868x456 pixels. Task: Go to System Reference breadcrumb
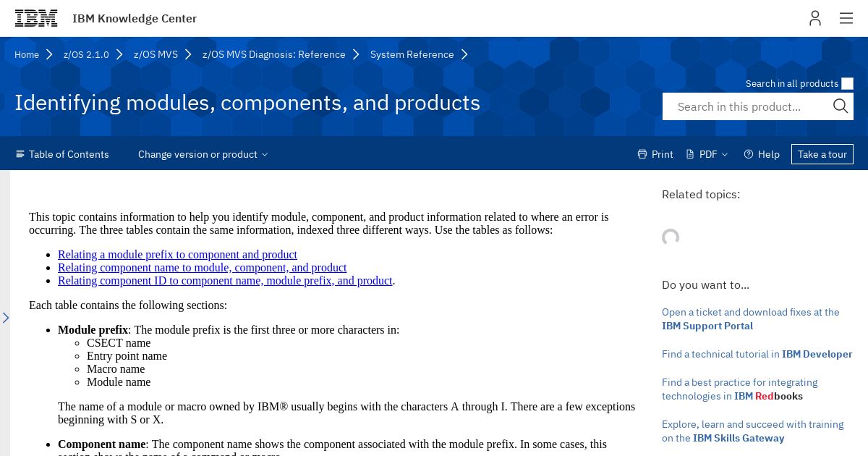(412, 54)
